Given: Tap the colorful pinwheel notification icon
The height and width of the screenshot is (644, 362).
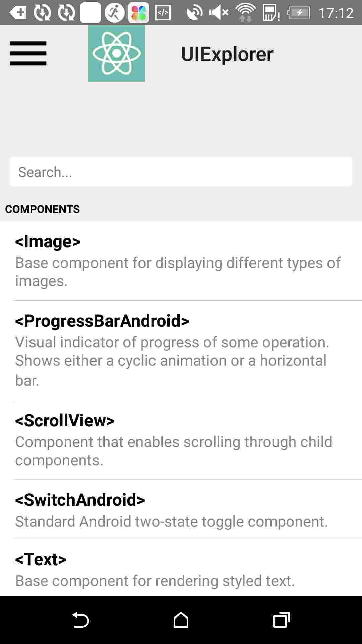Looking at the screenshot, I should click(138, 13).
